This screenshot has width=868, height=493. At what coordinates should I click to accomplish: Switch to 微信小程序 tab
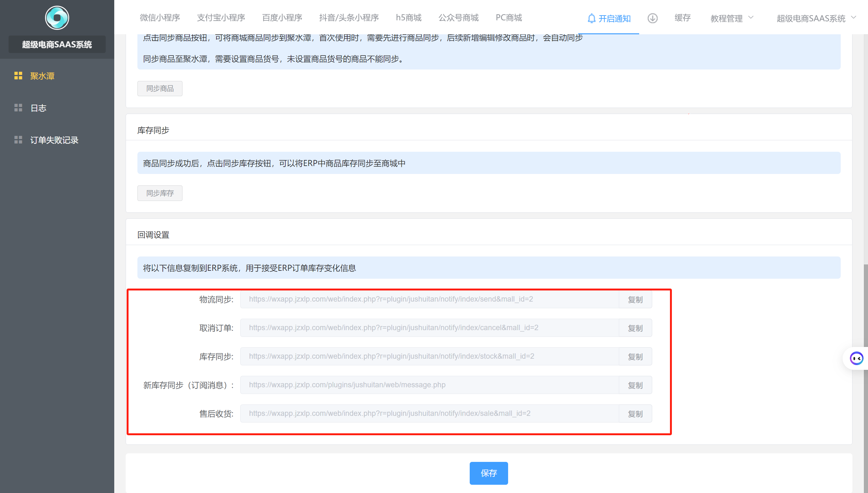(x=160, y=17)
